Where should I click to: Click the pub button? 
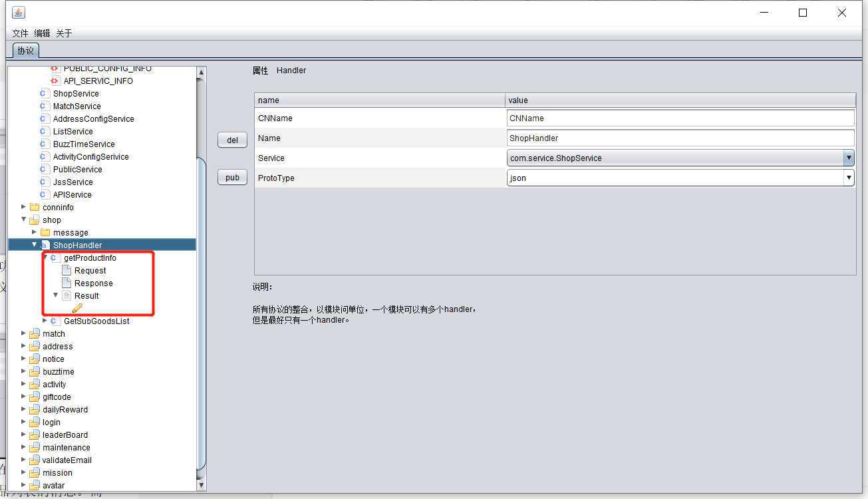(x=233, y=178)
